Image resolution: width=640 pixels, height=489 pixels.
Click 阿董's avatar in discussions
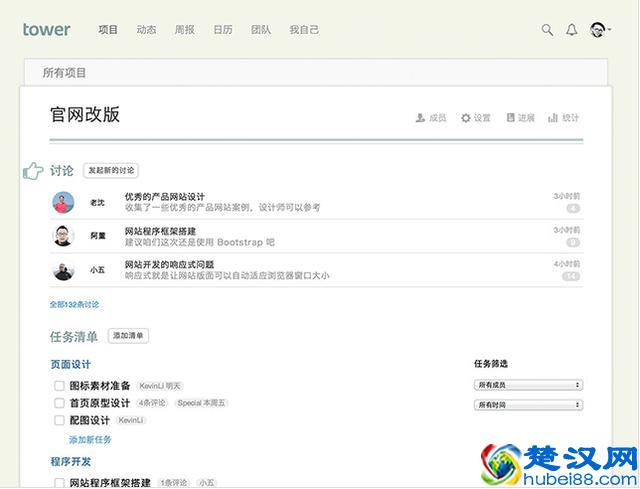(x=63, y=236)
